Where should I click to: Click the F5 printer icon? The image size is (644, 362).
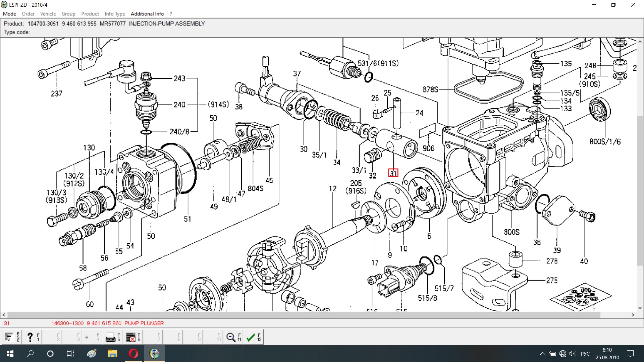(110, 337)
